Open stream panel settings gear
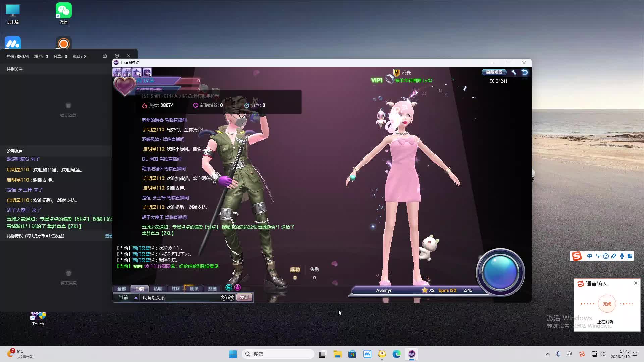 (x=117, y=56)
